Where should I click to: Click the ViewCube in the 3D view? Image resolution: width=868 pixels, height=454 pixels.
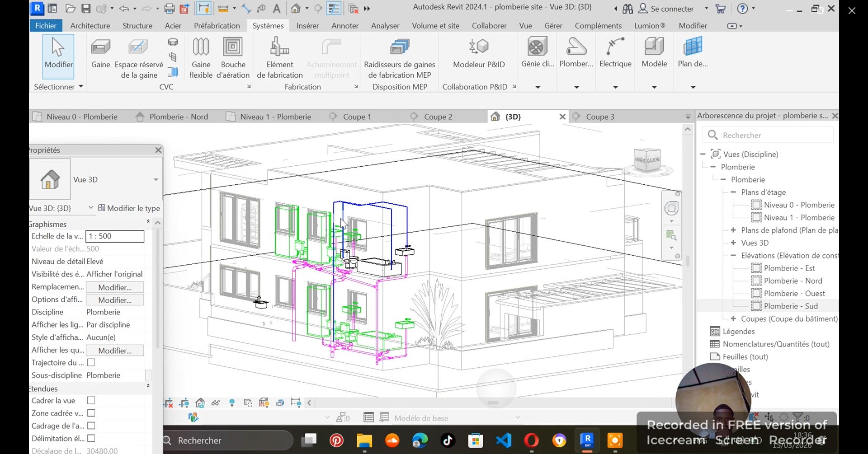(647, 159)
